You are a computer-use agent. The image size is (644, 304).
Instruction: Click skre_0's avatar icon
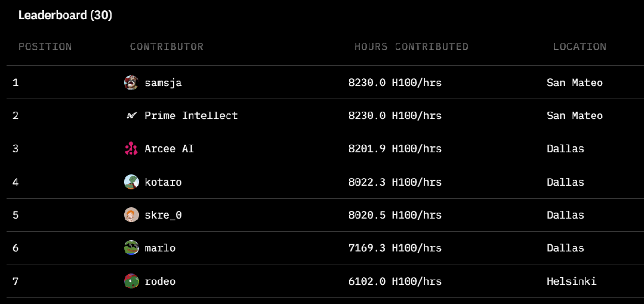tap(131, 215)
